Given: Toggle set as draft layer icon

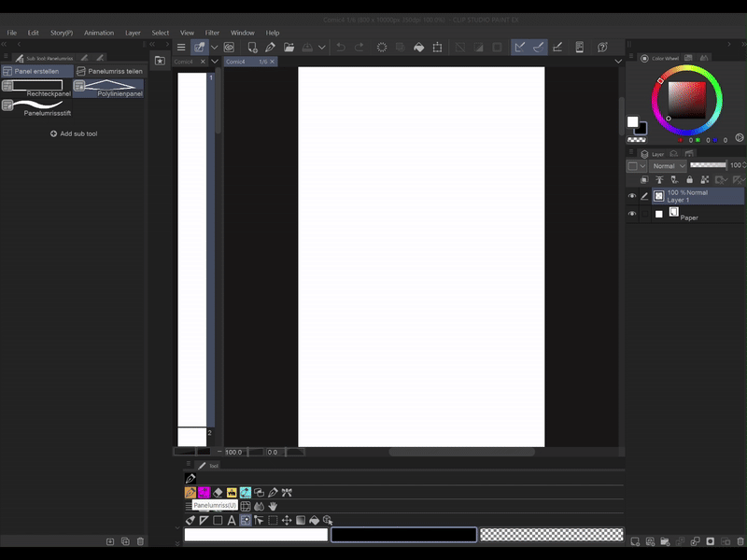Looking at the screenshot, I should pos(674,179).
